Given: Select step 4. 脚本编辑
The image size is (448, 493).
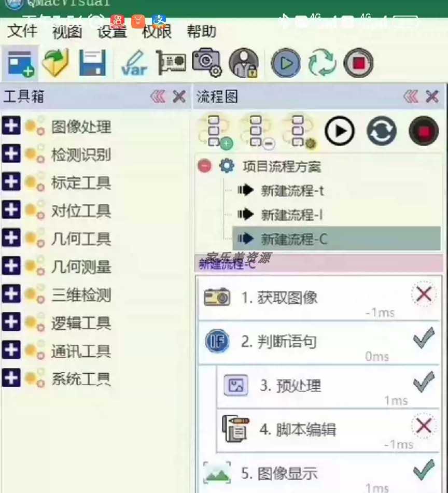Looking at the screenshot, I should pos(328,430).
